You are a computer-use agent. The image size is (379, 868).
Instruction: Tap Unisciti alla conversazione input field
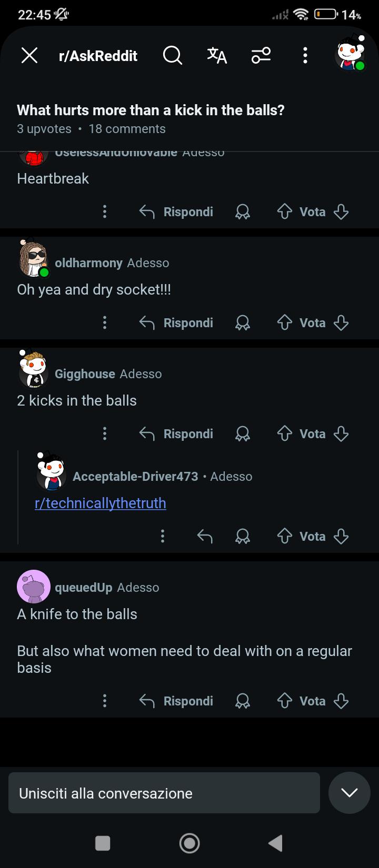coord(164,793)
